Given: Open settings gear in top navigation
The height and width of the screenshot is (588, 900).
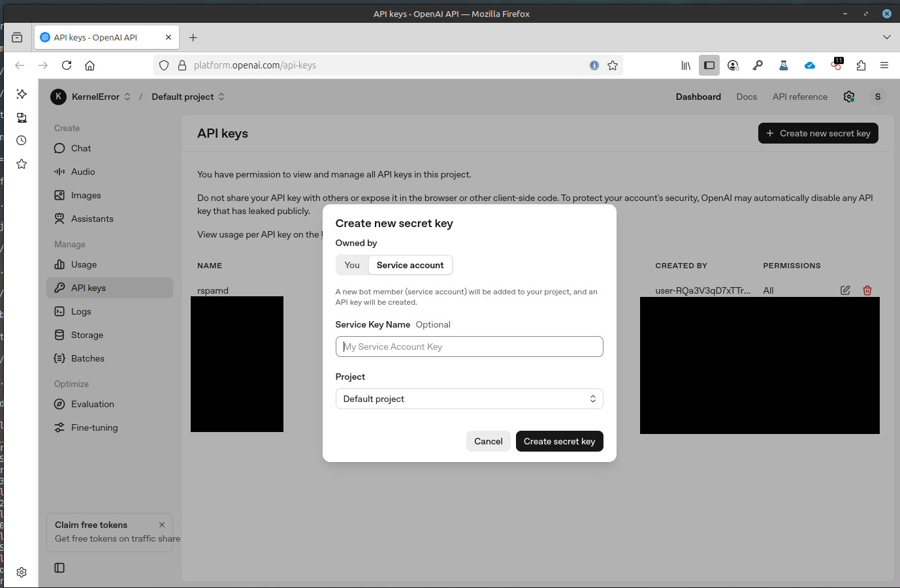Looking at the screenshot, I should pos(849,97).
